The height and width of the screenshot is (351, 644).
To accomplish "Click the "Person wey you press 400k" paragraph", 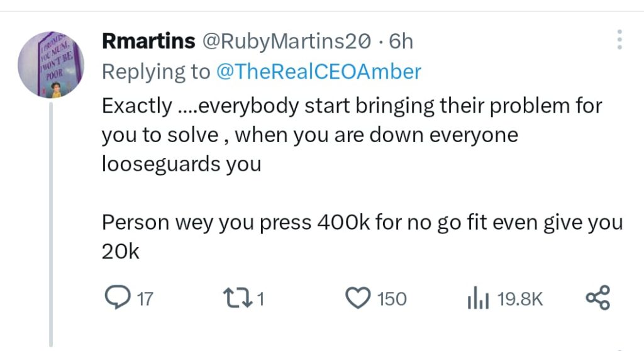I will click(362, 223).
